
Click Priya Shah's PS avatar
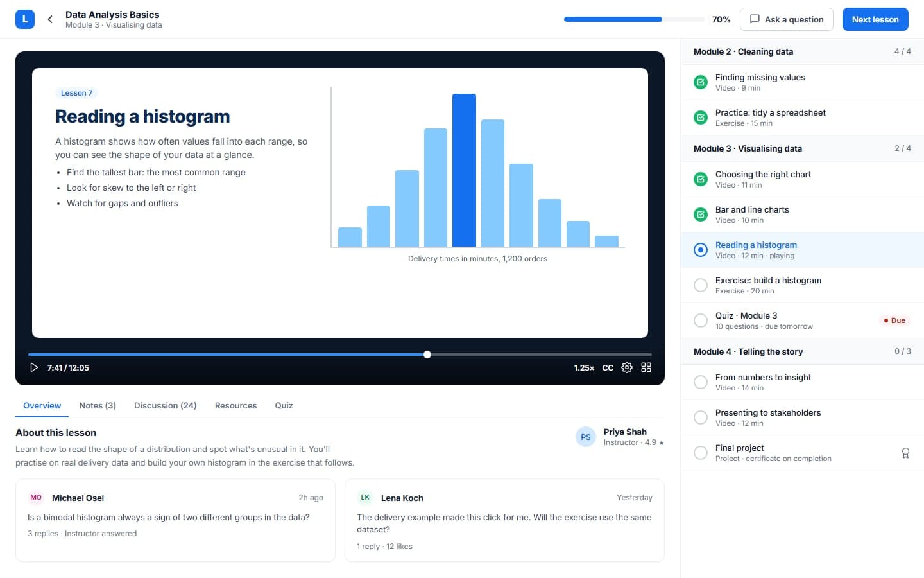tap(586, 437)
